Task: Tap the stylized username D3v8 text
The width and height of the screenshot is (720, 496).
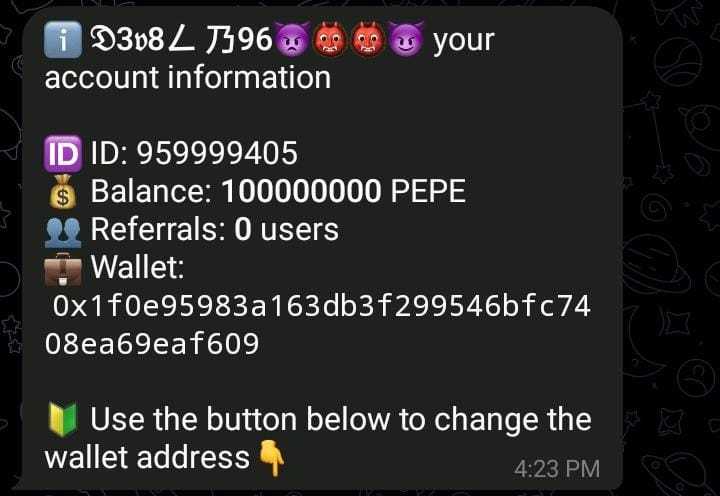Action: point(181,39)
